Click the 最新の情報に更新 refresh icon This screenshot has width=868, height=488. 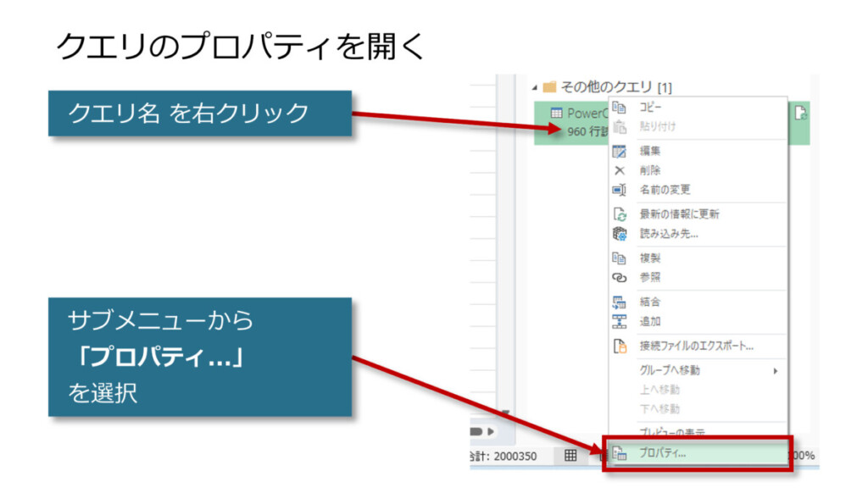[619, 214]
